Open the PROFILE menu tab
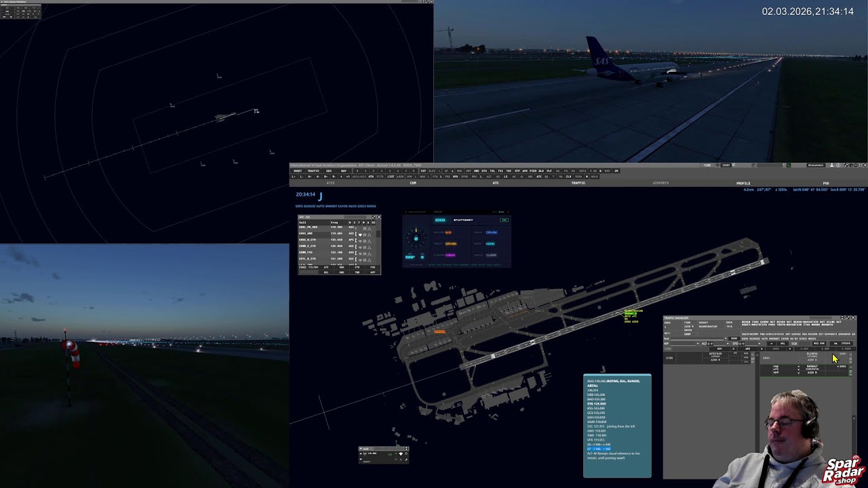 [743, 183]
